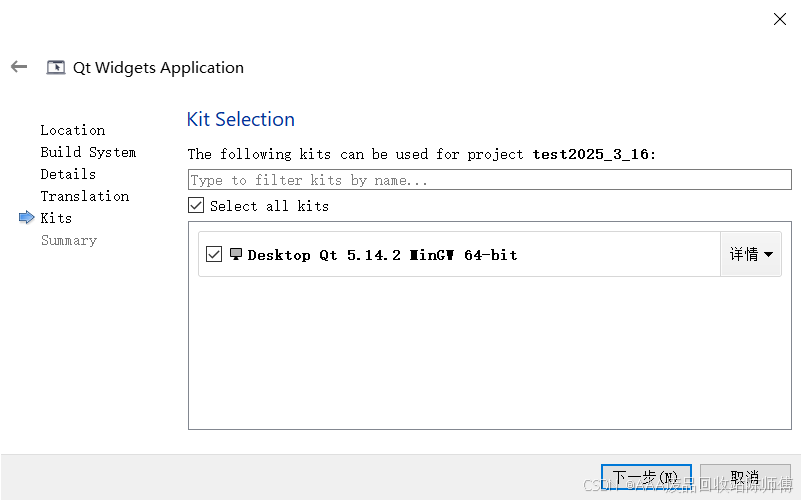Click the 下一步(N) next button
Viewport: 802px width, 501px height.
click(x=646, y=479)
